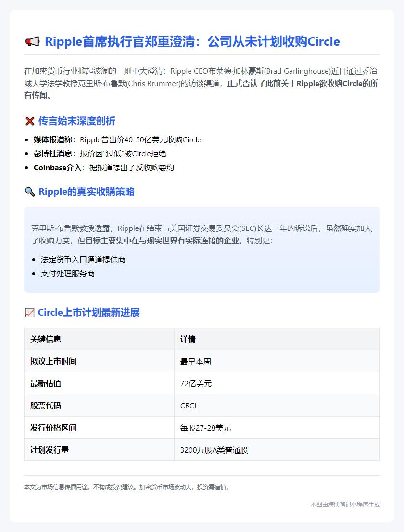Click the cell 拟议上市时间
Screen dimensions: 404x532
pos(100,361)
